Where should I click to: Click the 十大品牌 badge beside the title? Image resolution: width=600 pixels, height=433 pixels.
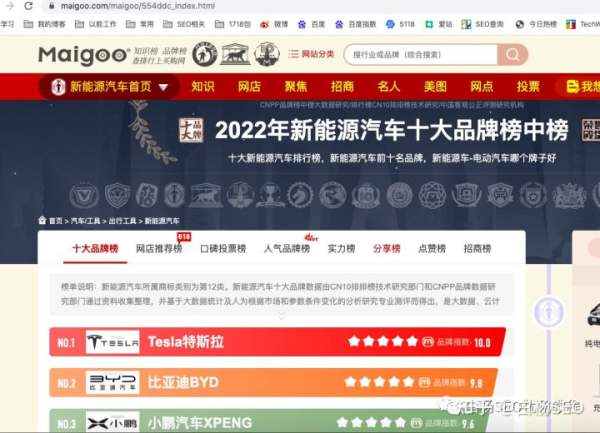191,130
